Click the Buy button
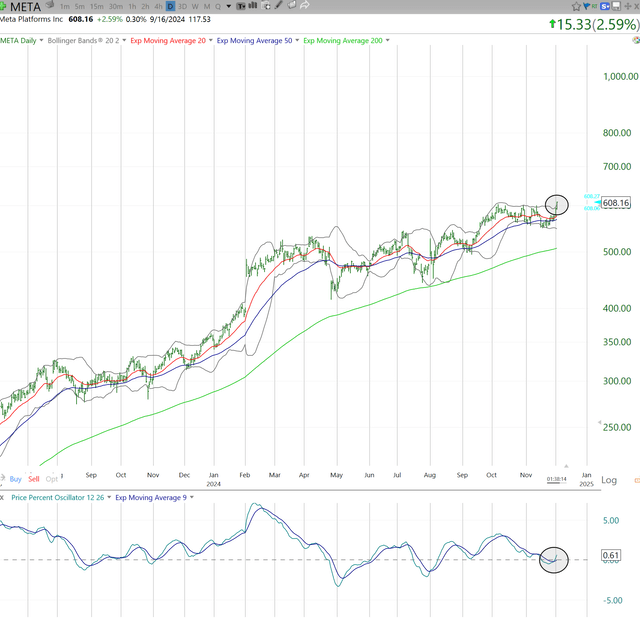This screenshot has height=618, width=640. pos(16,479)
